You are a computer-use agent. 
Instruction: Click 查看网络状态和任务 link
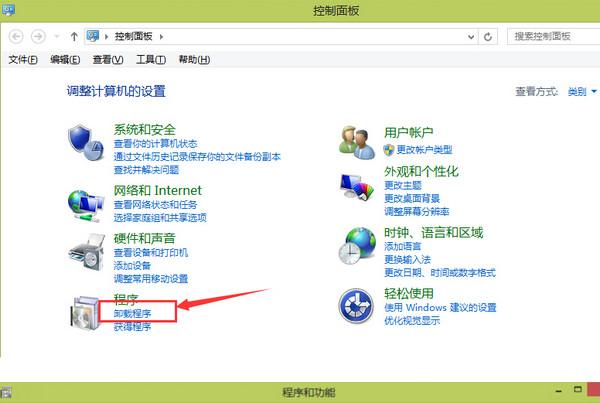155,205
